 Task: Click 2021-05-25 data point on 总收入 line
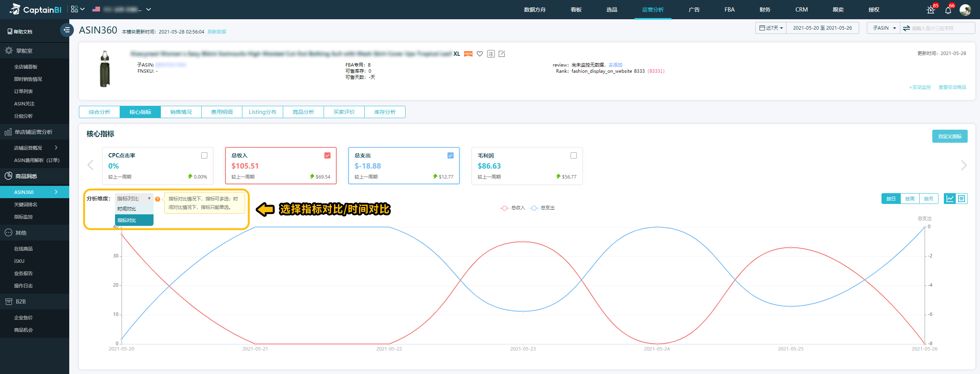[791, 247]
